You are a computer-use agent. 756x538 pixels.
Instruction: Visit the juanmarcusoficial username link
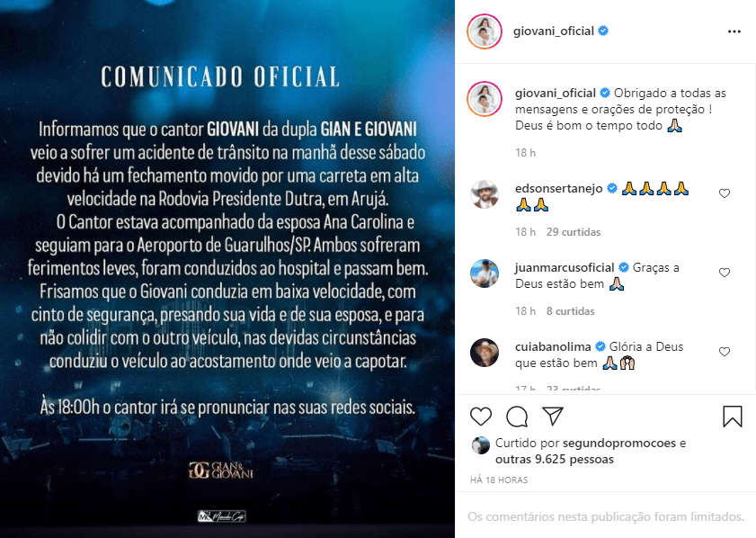click(565, 267)
